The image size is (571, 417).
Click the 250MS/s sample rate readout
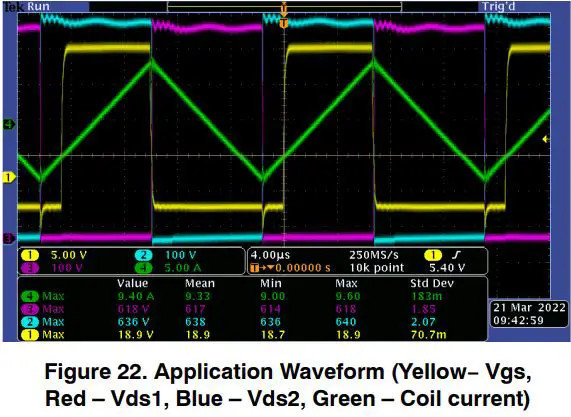[374, 255]
